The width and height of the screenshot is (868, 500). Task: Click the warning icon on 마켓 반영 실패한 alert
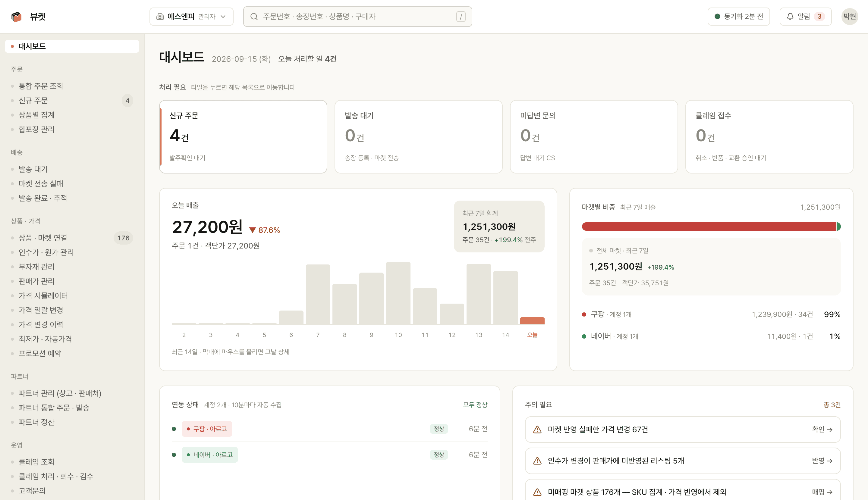coord(537,429)
